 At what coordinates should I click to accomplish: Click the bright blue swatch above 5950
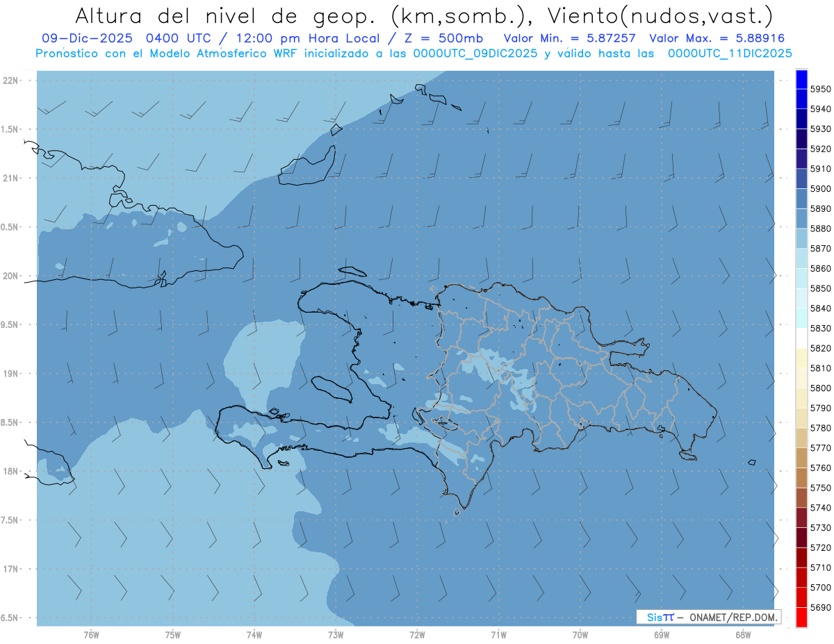point(801,79)
